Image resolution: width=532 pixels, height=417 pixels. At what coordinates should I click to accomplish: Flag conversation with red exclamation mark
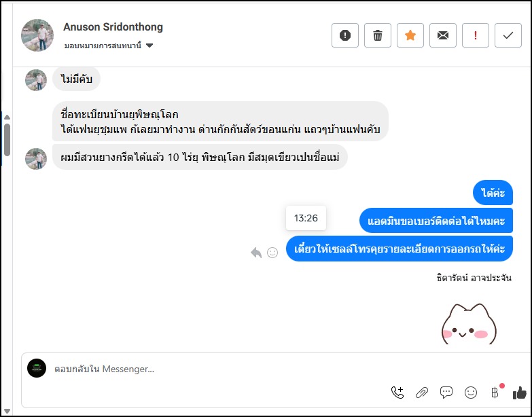475,35
